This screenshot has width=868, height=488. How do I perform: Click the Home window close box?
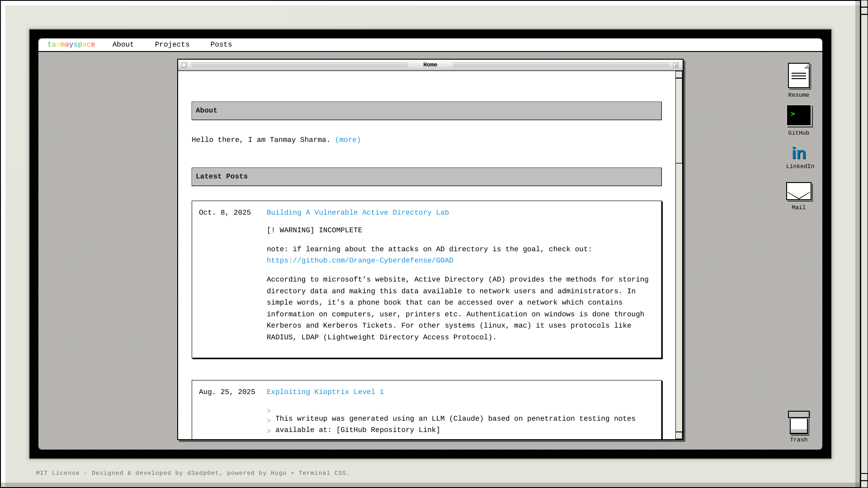coord(184,65)
